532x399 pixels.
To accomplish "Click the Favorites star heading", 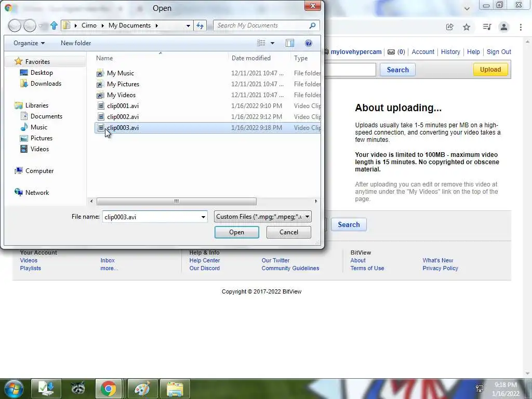I will pyautogui.click(x=32, y=61).
